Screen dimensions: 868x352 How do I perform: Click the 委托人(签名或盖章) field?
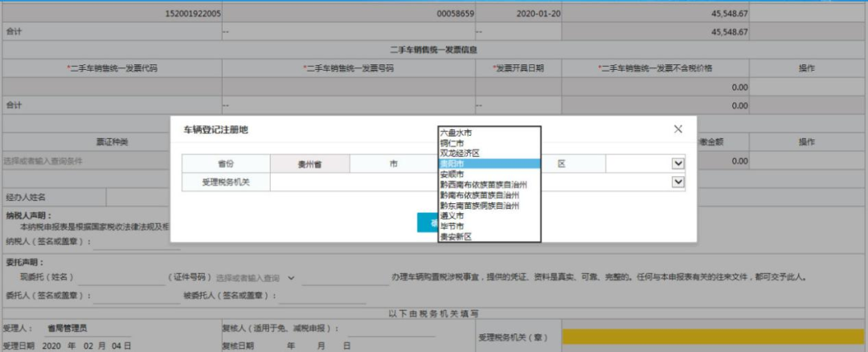point(137,297)
